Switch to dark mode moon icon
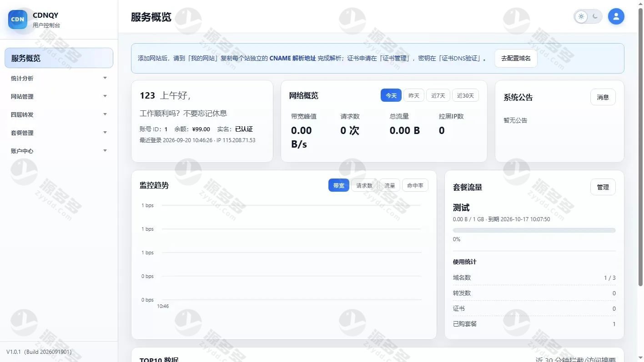The image size is (644, 362). [595, 17]
